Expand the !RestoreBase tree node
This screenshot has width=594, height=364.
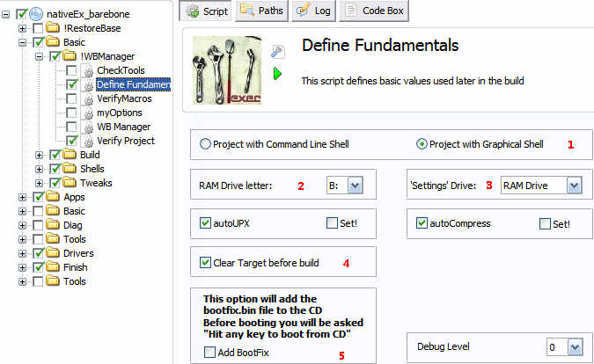[x=22, y=28]
